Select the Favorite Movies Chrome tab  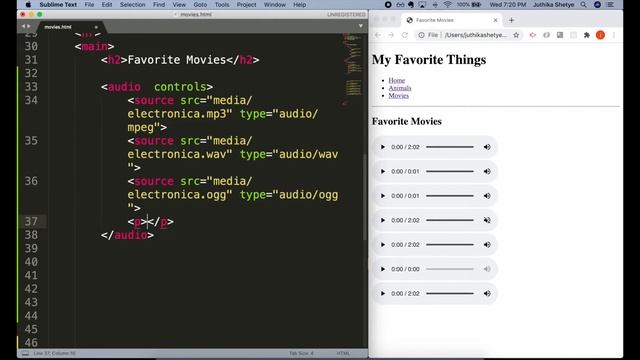tap(451, 20)
